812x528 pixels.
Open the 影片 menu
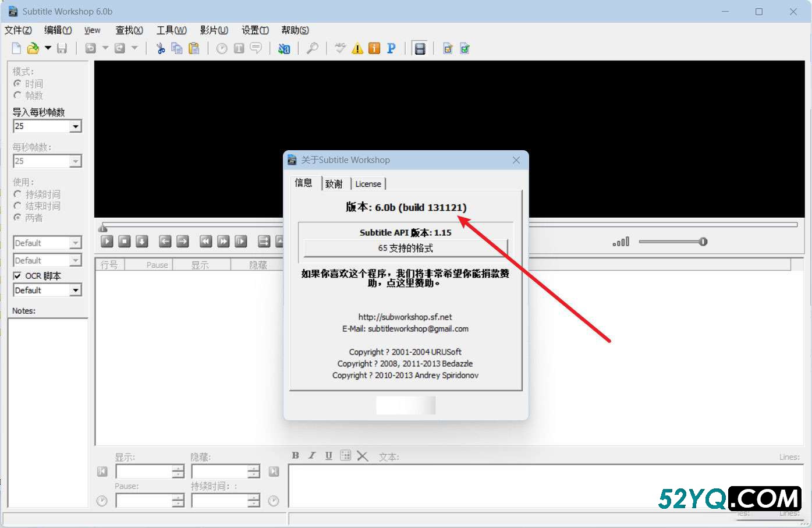coord(214,30)
